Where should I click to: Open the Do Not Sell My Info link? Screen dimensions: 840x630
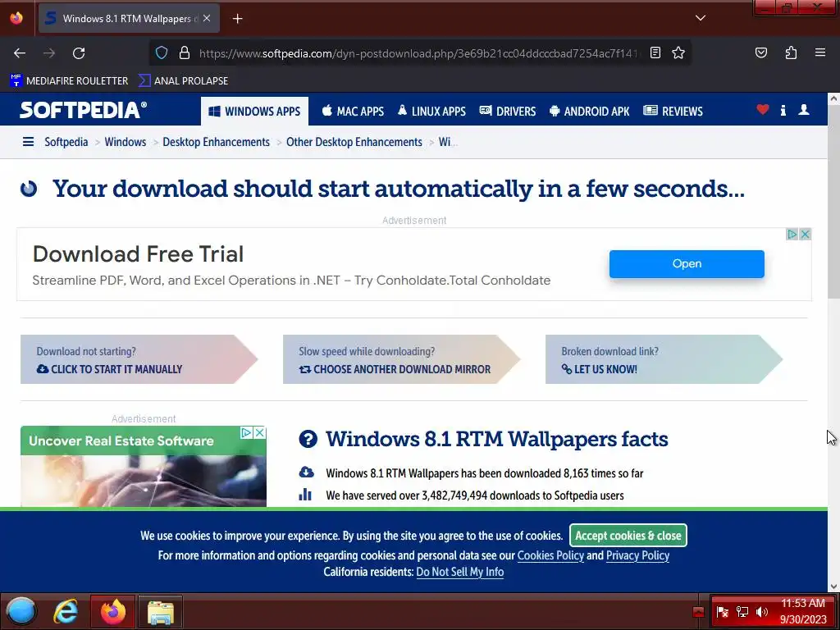[x=459, y=572]
